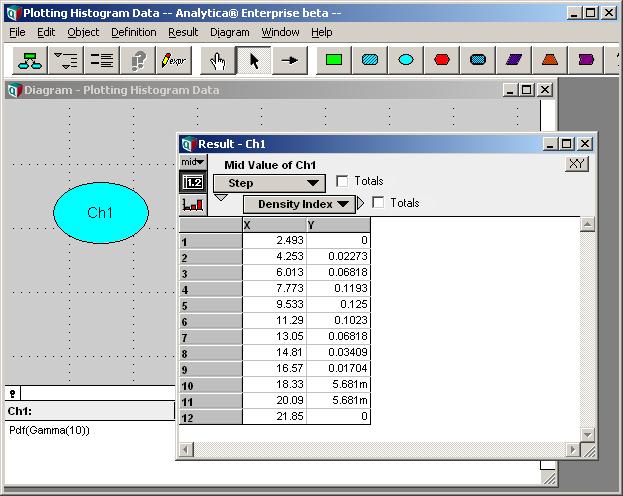Enable Totals checkbox beside Density Index
The image size is (623, 496).
pos(378,203)
